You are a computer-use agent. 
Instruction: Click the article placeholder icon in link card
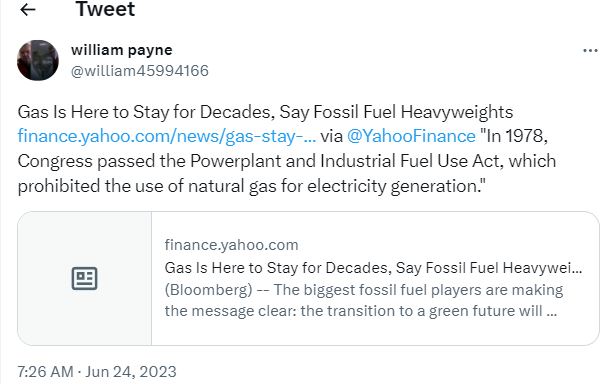[84, 278]
